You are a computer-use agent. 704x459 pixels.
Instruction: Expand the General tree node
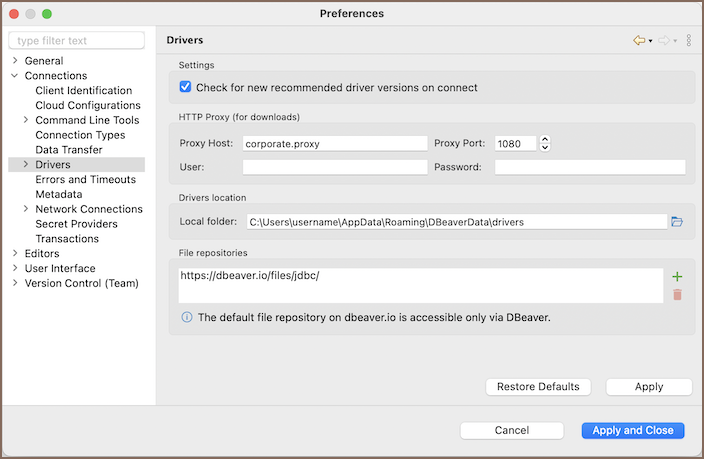[x=15, y=61]
